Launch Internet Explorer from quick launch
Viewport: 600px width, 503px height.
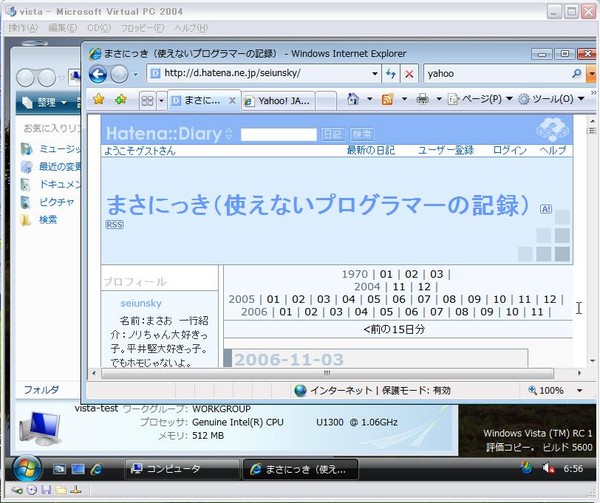(x=96, y=469)
